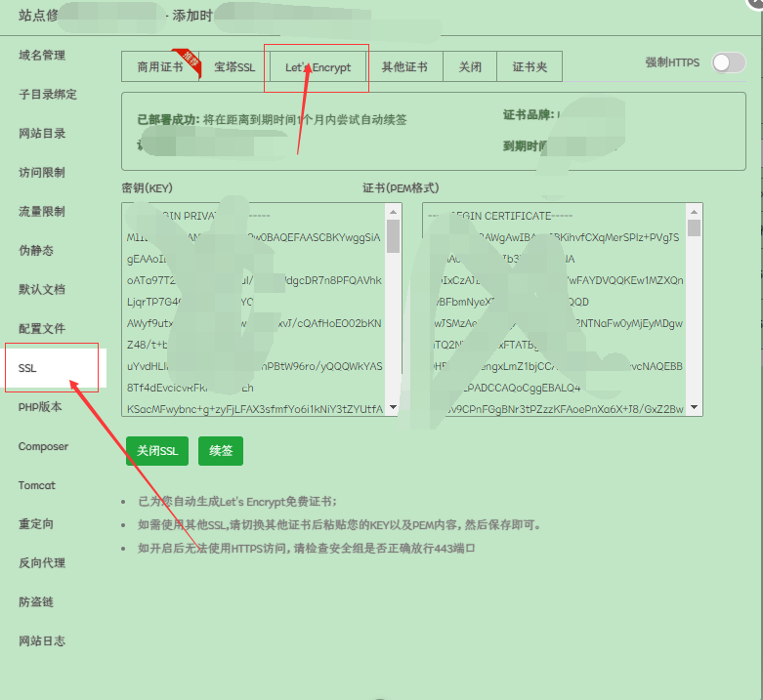This screenshot has height=700, width=763.
Task: Open 网站日志 in the sidebar
Action: click(x=42, y=641)
